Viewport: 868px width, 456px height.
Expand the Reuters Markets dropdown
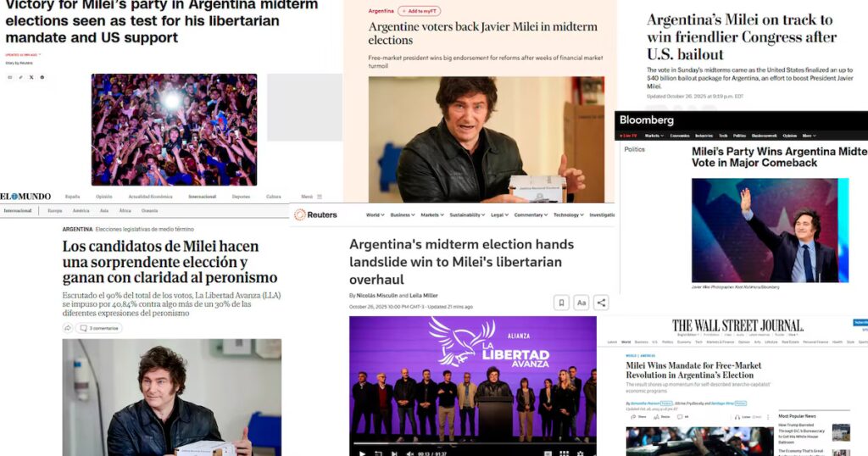(431, 214)
